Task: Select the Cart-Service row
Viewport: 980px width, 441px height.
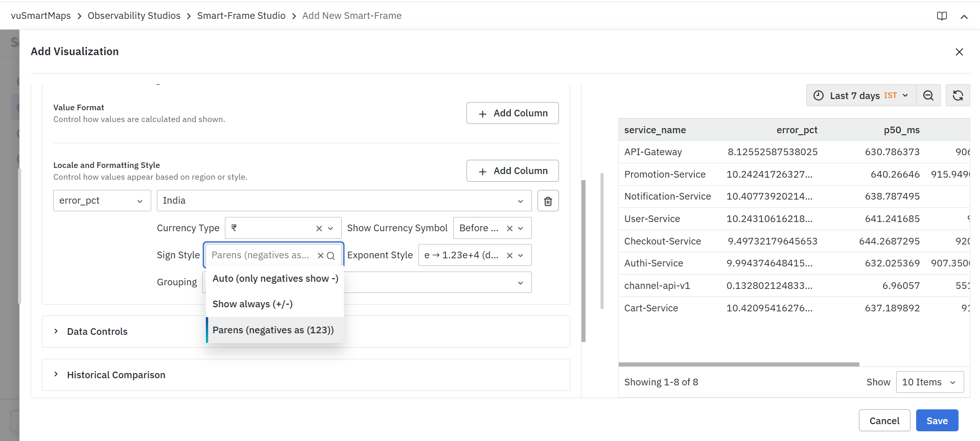Action: [x=794, y=308]
